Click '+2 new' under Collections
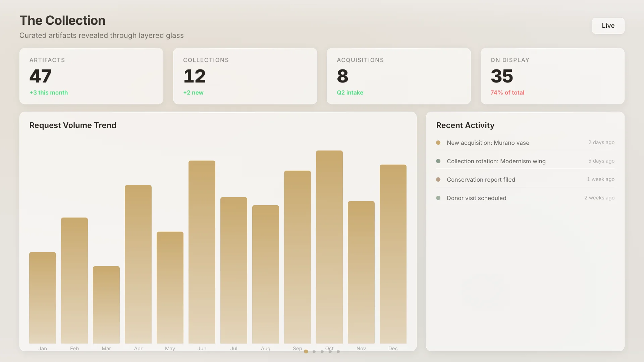The width and height of the screenshot is (644, 362). point(193,93)
